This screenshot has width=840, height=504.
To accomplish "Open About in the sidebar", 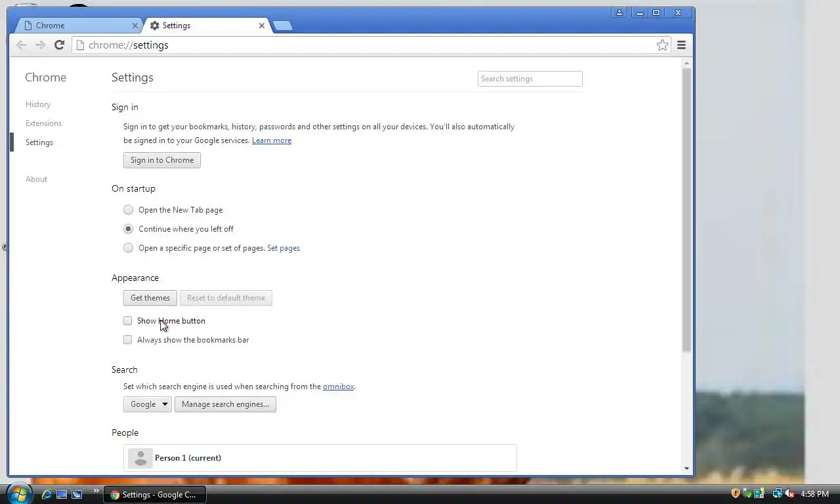I will click(37, 179).
